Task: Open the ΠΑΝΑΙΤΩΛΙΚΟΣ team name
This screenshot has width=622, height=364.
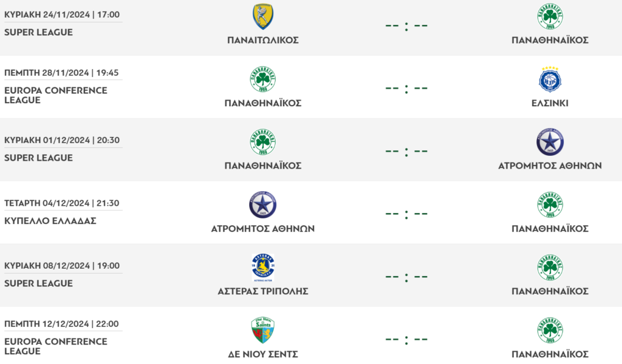Action: coord(263,40)
